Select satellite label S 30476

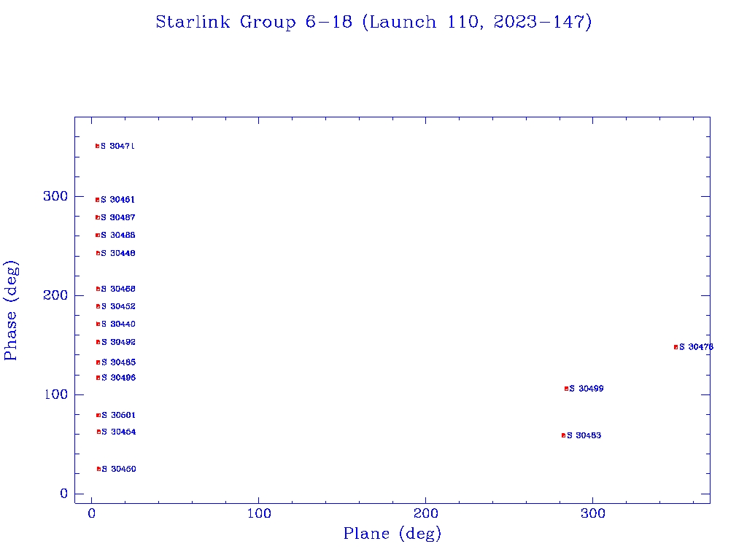[x=697, y=347]
